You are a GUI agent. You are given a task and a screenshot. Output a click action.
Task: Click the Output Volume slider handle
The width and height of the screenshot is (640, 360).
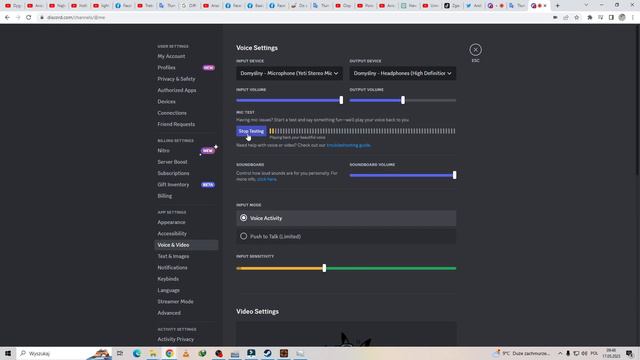(x=403, y=100)
